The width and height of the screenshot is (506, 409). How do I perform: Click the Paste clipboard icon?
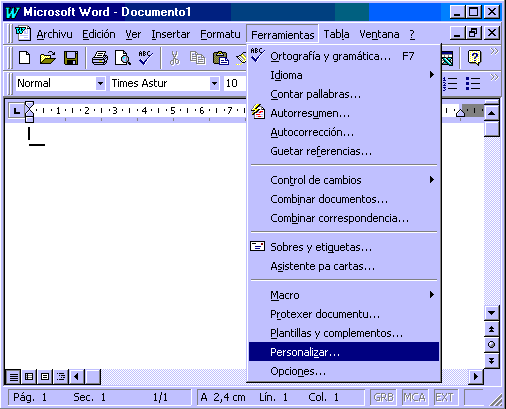coord(221,58)
